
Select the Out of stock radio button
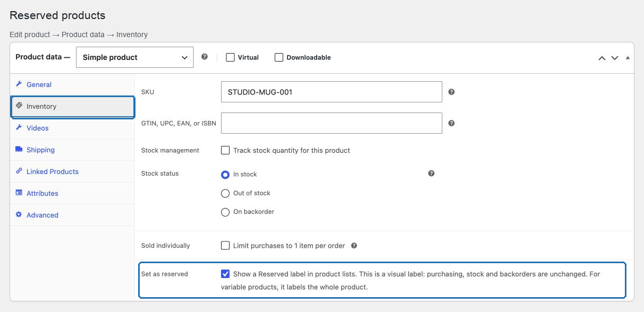pos(225,193)
